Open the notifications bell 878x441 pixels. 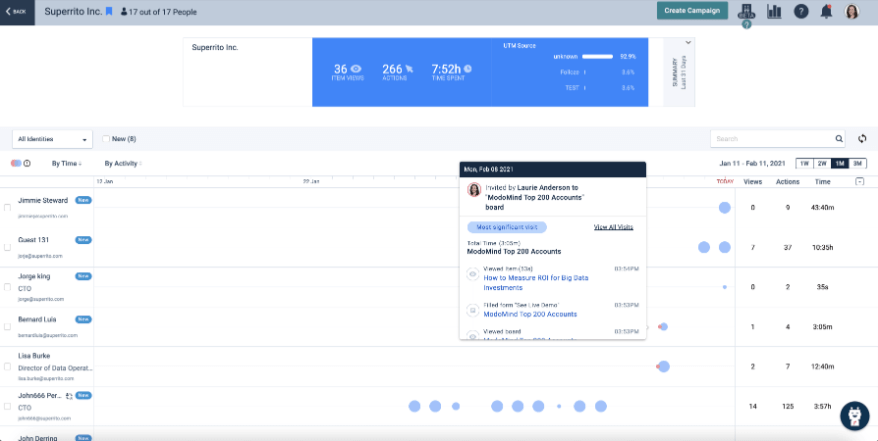tap(826, 11)
